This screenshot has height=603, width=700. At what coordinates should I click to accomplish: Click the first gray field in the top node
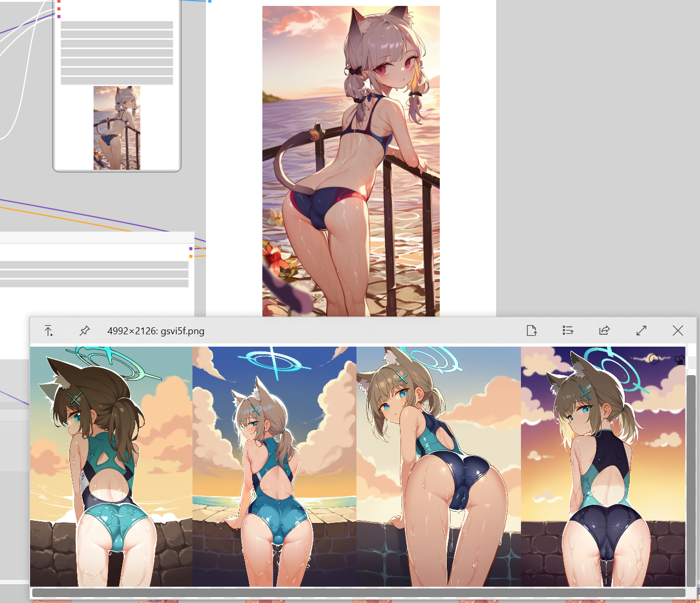117,25
